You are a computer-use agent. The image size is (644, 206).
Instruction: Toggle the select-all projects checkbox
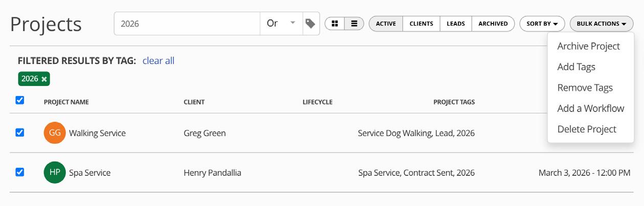[x=20, y=100]
